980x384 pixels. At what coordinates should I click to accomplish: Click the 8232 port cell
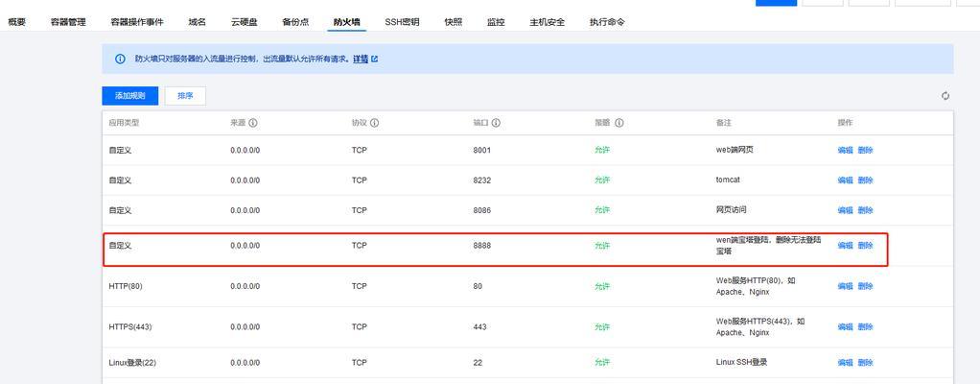(x=482, y=180)
